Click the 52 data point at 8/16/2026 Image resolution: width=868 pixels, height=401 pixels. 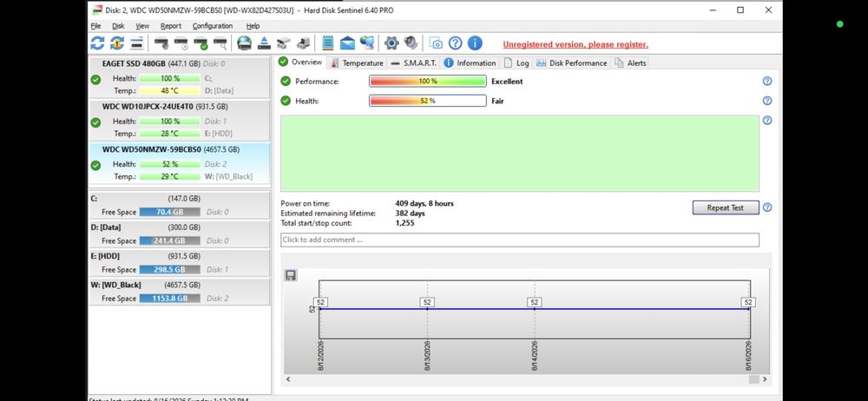click(748, 302)
